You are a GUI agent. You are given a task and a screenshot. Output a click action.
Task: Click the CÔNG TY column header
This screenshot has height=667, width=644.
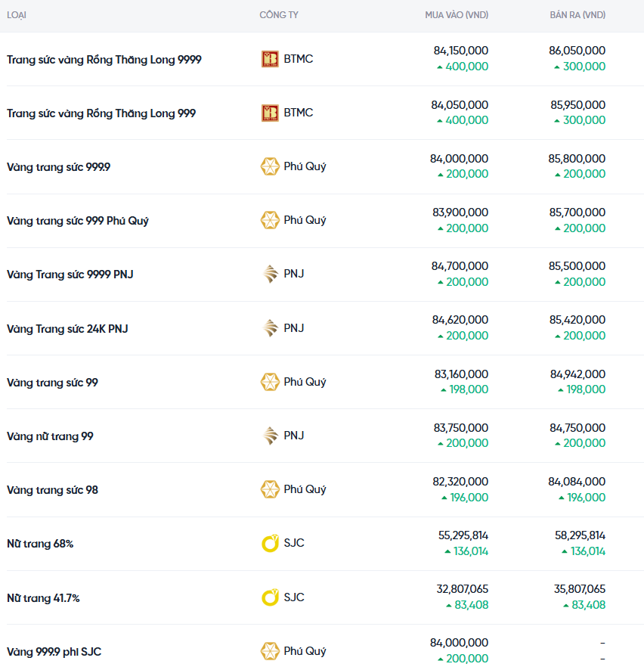click(279, 15)
